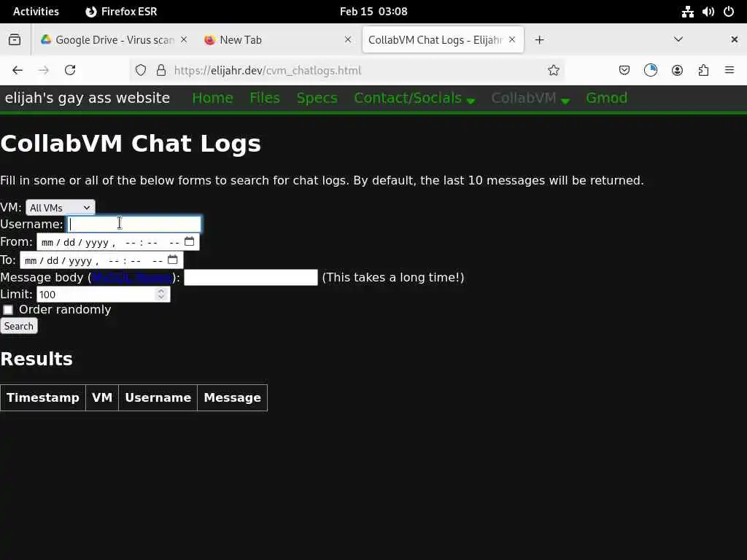
Task: Toggle the Order randomly checkbox
Action: pyautogui.click(x=8, y=310)
